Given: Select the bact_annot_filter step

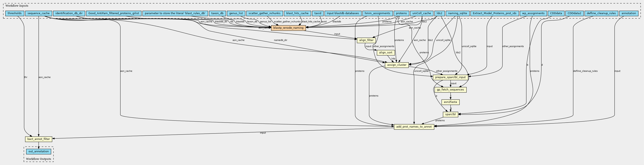Looking at the screenshot, I should [x=38, y=139].
